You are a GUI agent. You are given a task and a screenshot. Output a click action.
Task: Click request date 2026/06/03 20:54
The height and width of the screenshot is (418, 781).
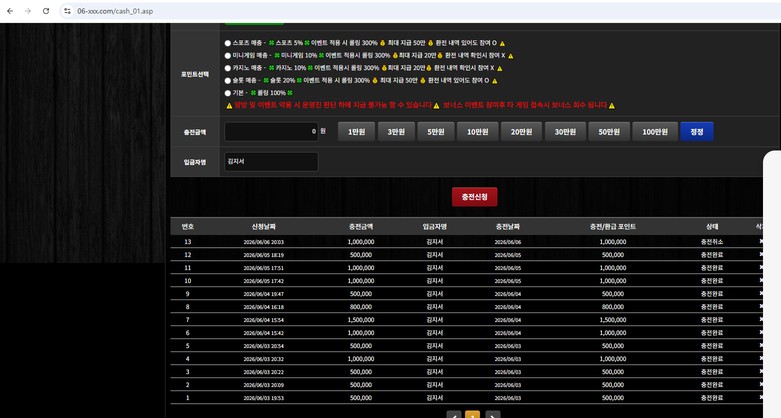pyautogui.click(x=263, y=346)
